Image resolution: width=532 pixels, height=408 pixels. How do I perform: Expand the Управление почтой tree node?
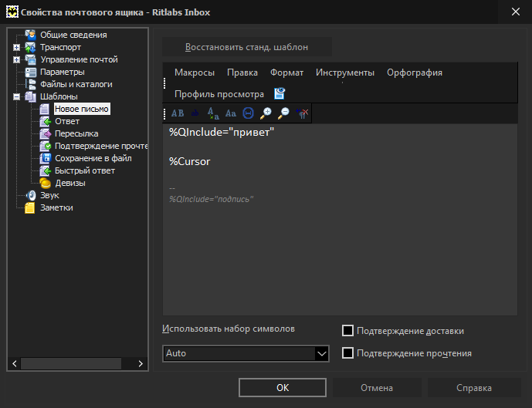tap(16, 59)
